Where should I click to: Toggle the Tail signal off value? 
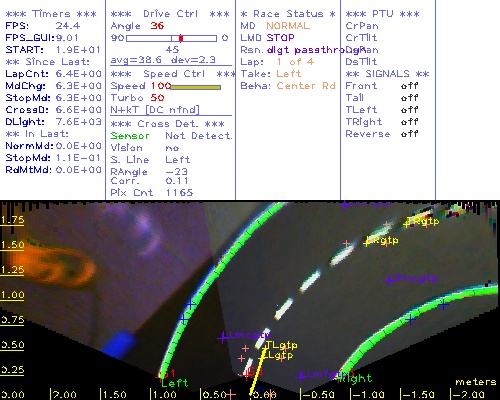[410, 98]
